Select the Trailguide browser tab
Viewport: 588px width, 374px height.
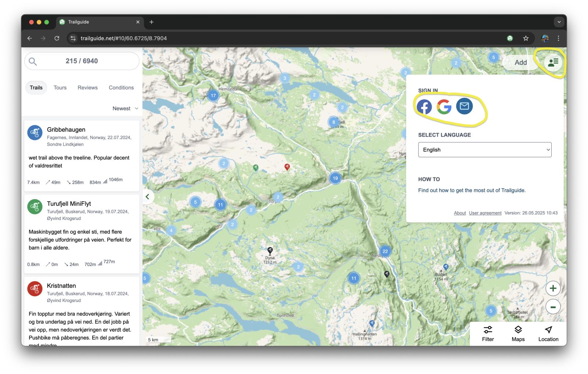tap(99, 22)
